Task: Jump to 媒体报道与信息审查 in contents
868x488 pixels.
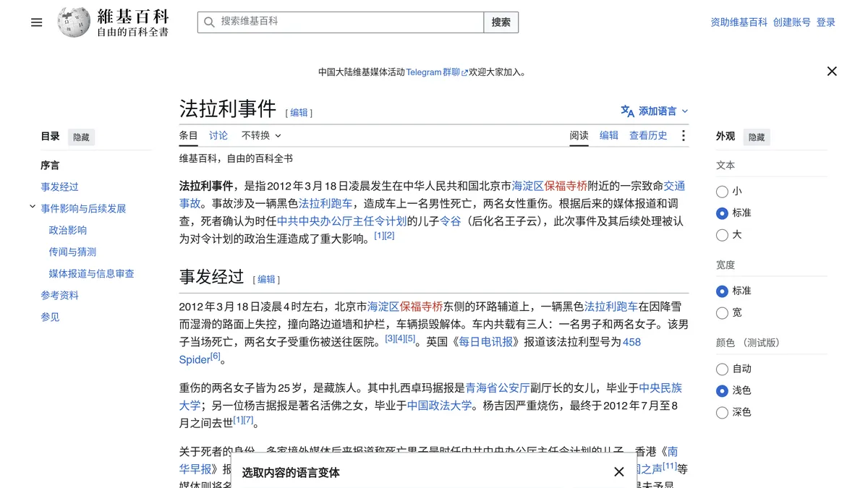Action: click(91, 273)
